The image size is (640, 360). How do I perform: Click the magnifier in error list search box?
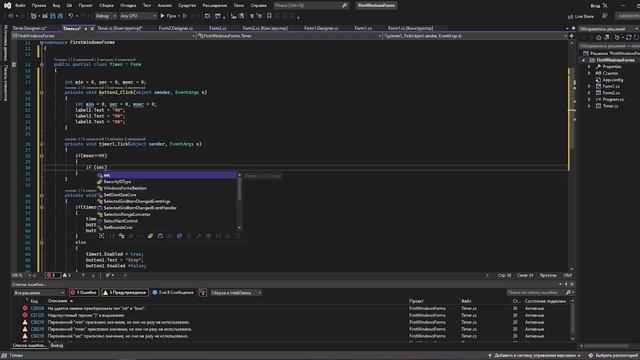pos(568,293)
